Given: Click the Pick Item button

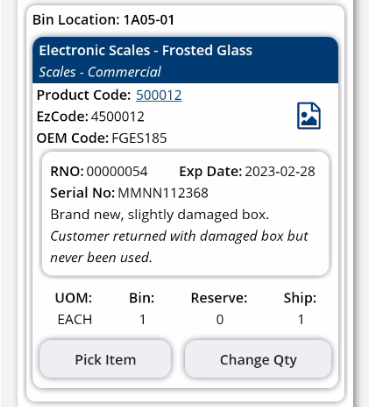Looking at the screenshot, I should tap(105, 359).
